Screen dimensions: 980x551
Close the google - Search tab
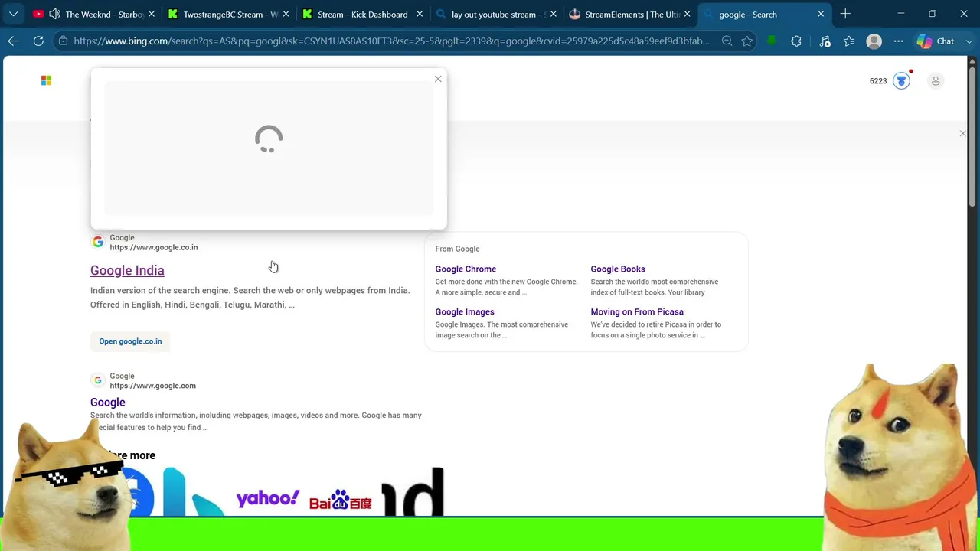821,14
